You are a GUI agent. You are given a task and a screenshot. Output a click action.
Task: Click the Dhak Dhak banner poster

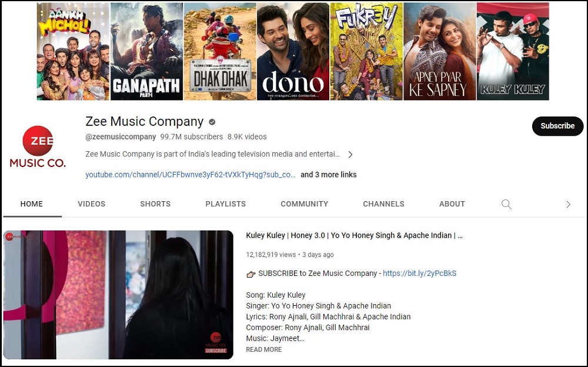tap(220, 51)
